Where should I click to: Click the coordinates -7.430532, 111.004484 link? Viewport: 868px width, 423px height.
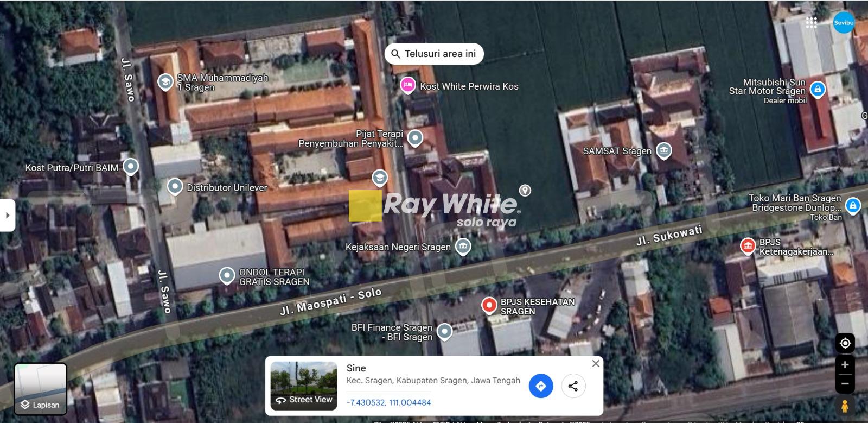389,403
